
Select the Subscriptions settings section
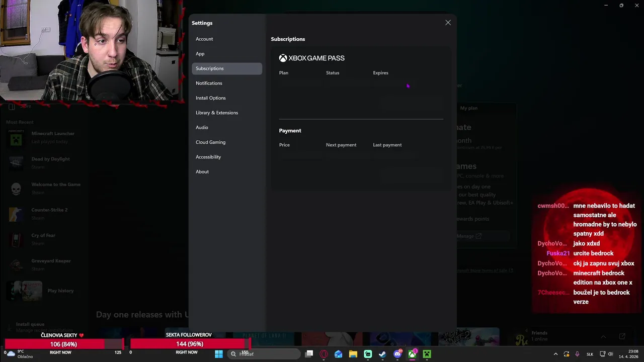(227, 68)
